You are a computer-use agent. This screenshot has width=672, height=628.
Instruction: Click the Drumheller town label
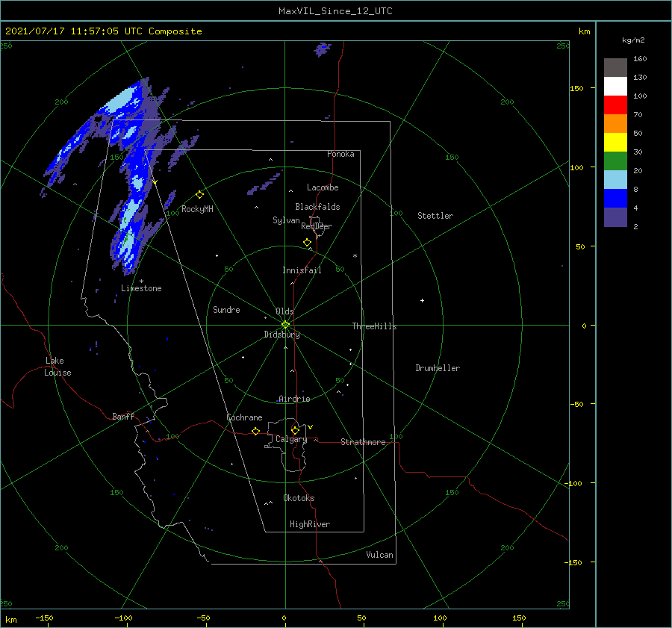[x=438, y=368]
